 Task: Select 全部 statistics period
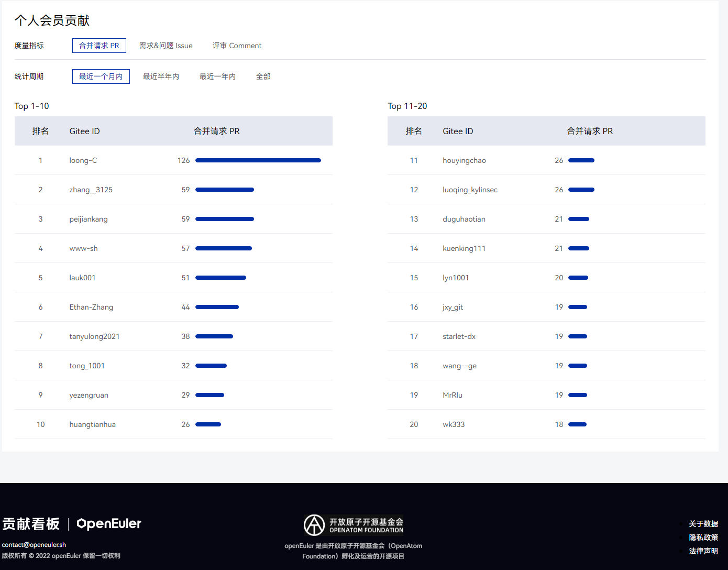pos(263,76)
